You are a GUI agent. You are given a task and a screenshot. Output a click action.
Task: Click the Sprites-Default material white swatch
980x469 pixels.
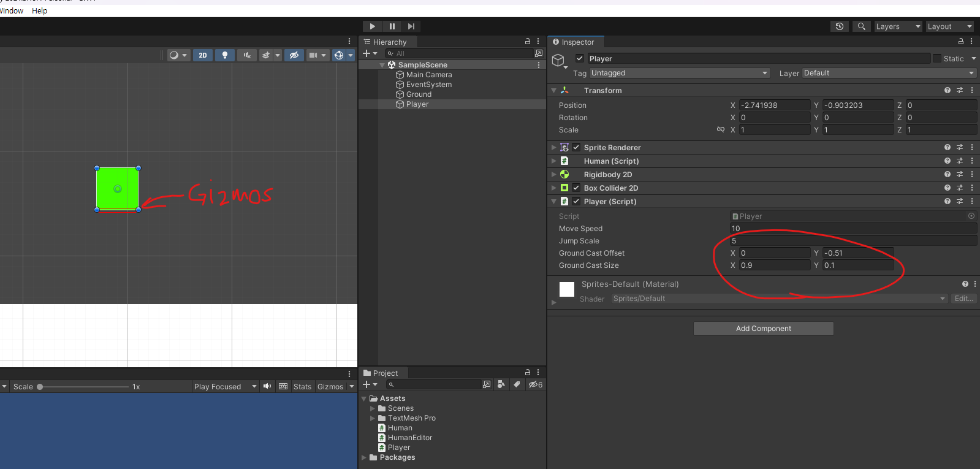(567, 289)
